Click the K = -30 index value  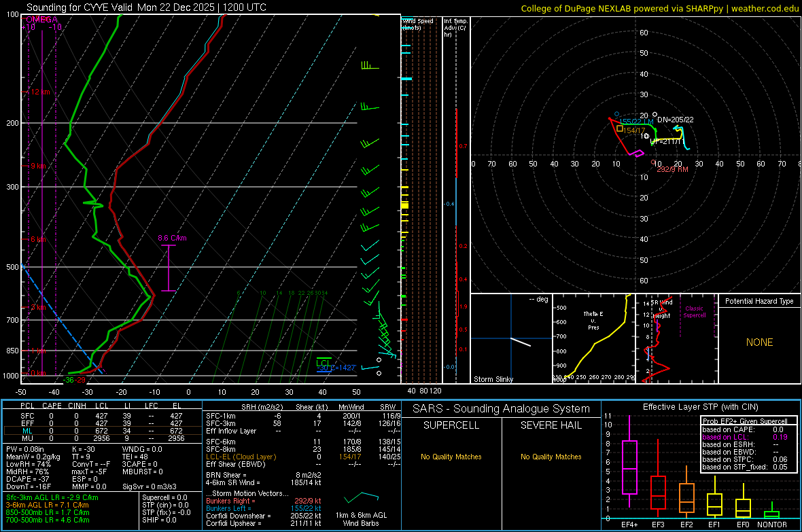tap(84, 449)
